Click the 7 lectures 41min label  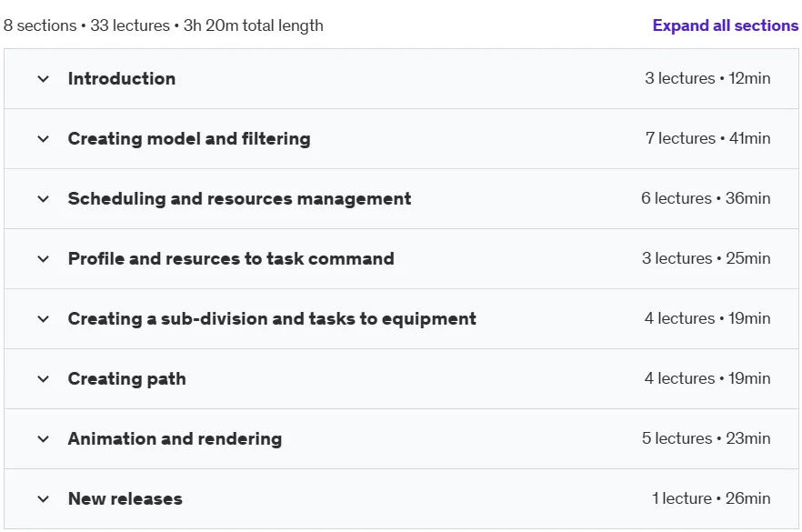pos(707,138)
